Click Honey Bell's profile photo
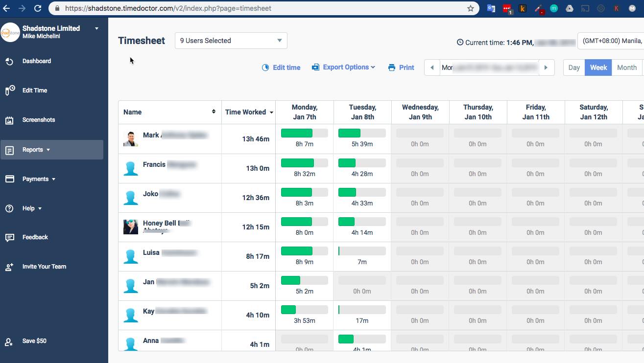Screen dimensions: 644x363 coord(131,227)
